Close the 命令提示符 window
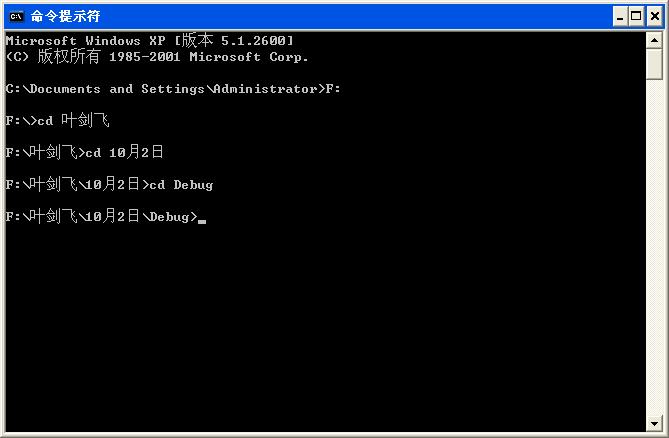Image resolution: width=669 pixels, height=438 pixels. pyautogui.click(x=653, y=16)
